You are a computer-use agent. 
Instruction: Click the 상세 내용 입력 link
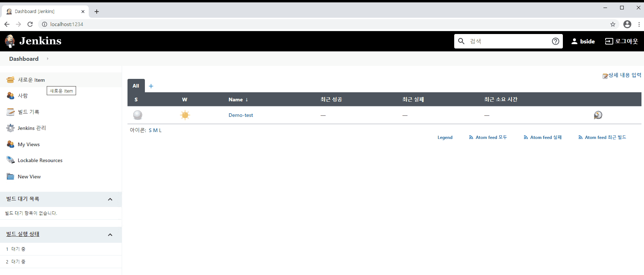coord(625,75)
